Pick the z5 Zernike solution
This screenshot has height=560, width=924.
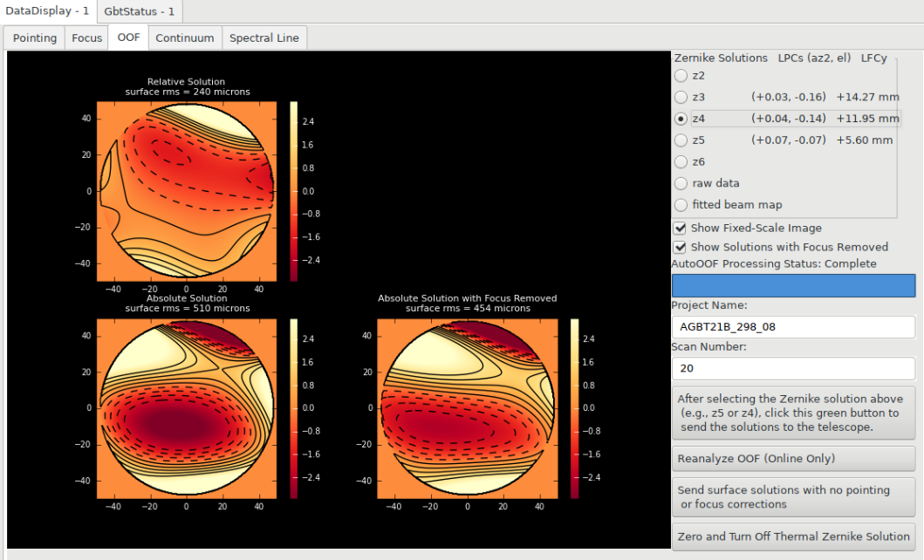pyautogui.click(x=681, y=140)
